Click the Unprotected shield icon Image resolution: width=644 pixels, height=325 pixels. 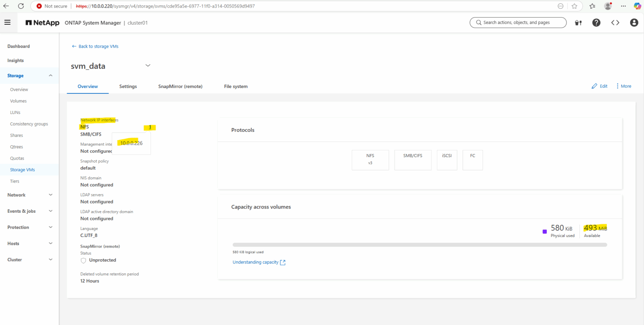point(83,261)
